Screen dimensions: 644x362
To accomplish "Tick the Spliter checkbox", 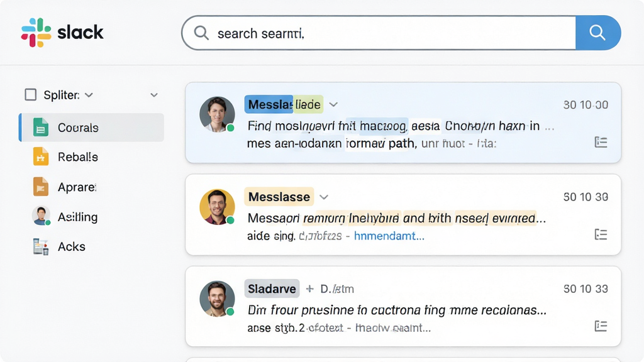I will tap(30, 95).
